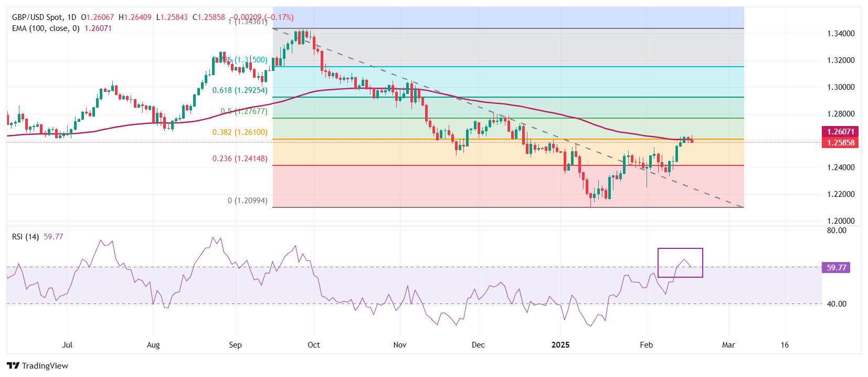This screenshot has width=868, height=377.
Task: Select the 0 (1.20994) Fibonacci base label
Action: coord(247,201)
